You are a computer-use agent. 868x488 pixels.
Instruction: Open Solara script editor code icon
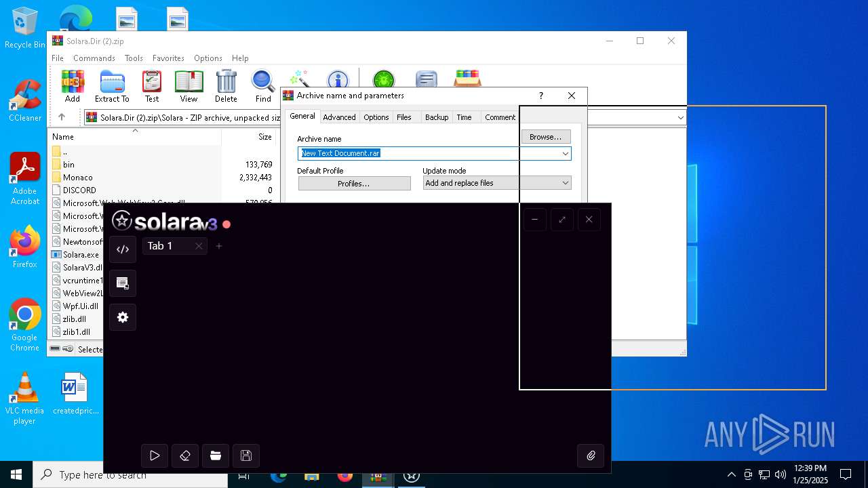pyautogui.click(x=123, y=249)
